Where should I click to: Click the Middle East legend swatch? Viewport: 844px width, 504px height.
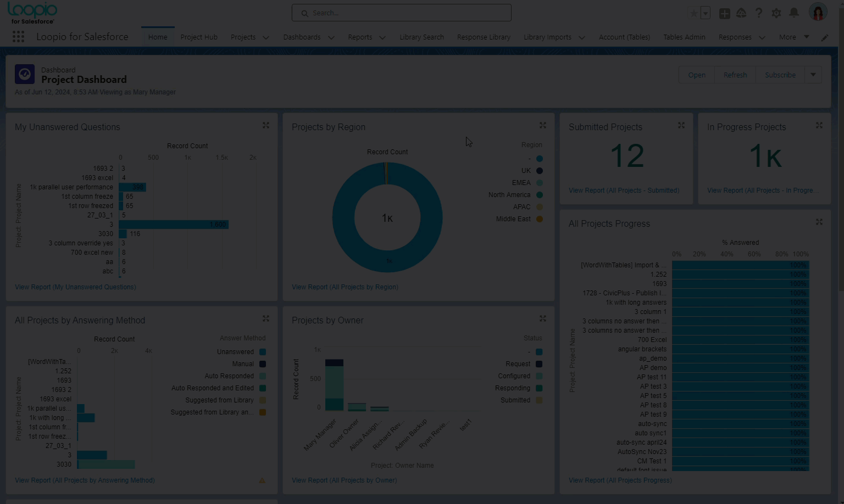click(x=540, y=219)
